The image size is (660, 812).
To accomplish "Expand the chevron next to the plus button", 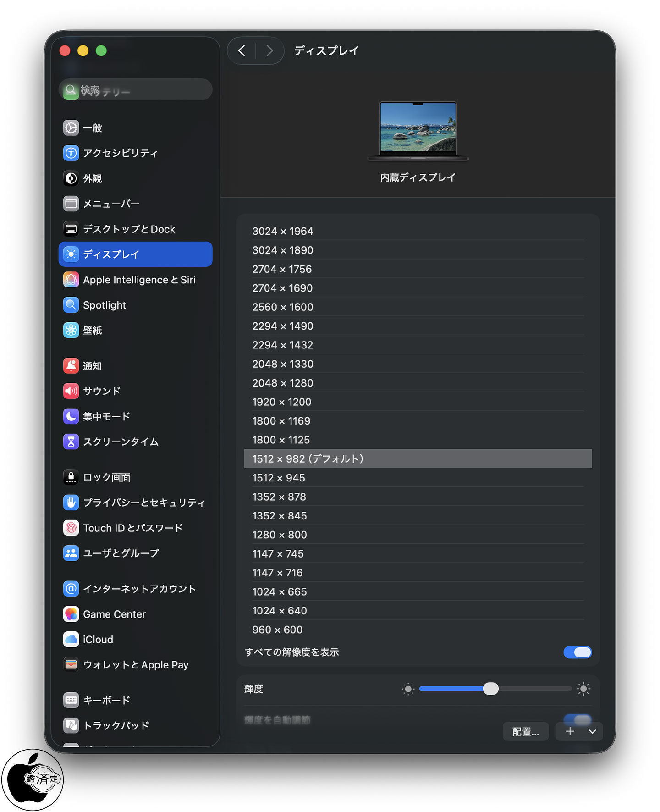I will click(592, 731).
